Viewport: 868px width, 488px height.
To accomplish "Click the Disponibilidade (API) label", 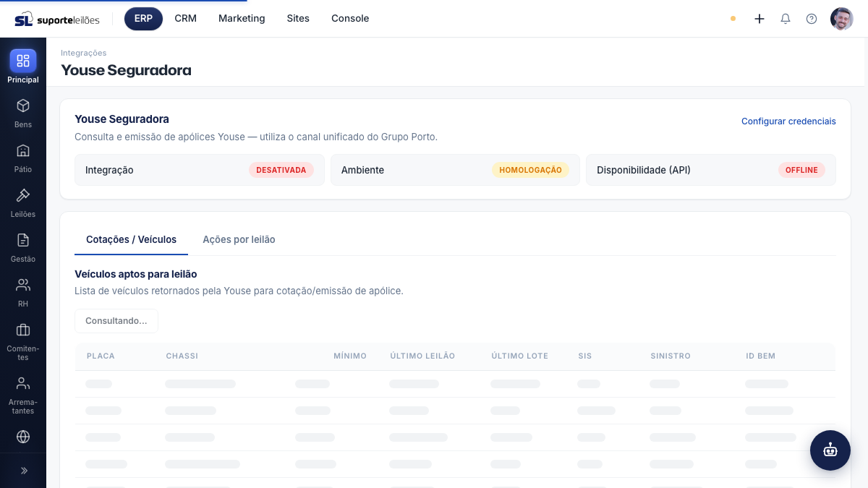I will click(x=644, y=170).
